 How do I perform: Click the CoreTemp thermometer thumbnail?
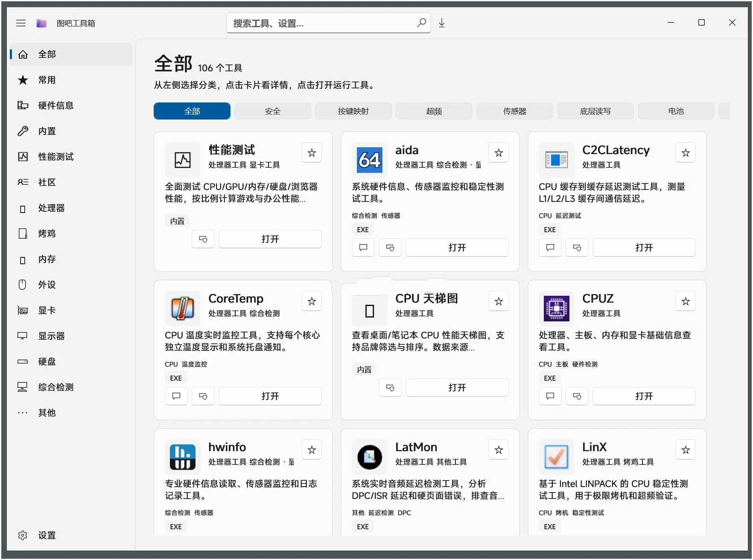click(183, 309)
